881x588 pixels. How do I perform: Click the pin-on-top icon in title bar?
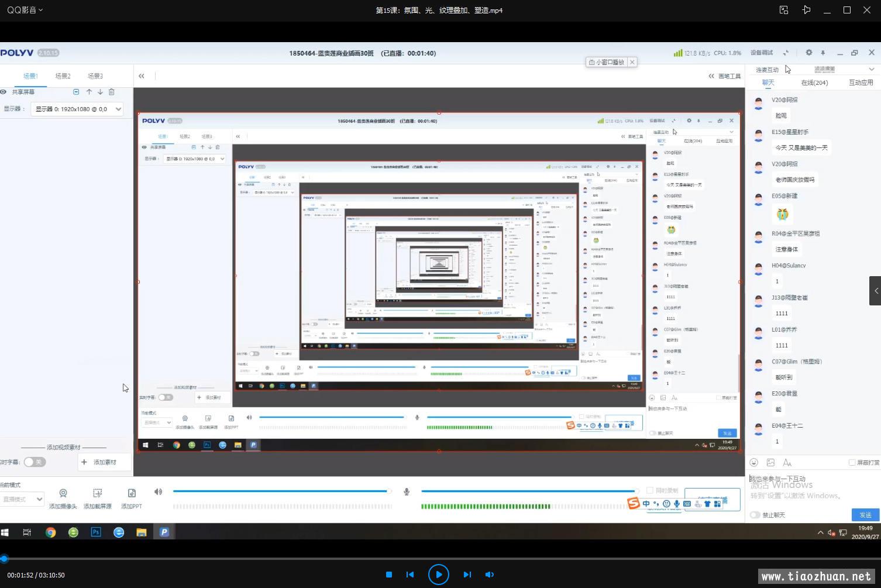pos(806,10)
